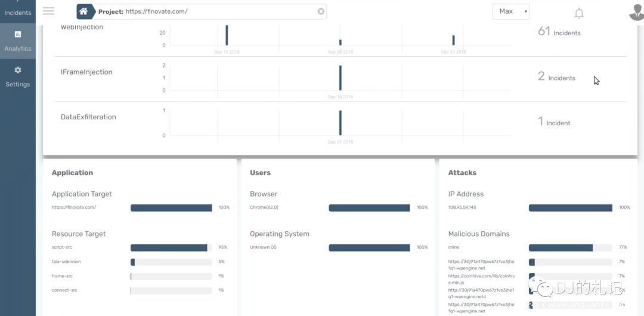Open the 1 Incident link for DataExfilteration
This screenshot has height=316, width=644.
point(554,122)
